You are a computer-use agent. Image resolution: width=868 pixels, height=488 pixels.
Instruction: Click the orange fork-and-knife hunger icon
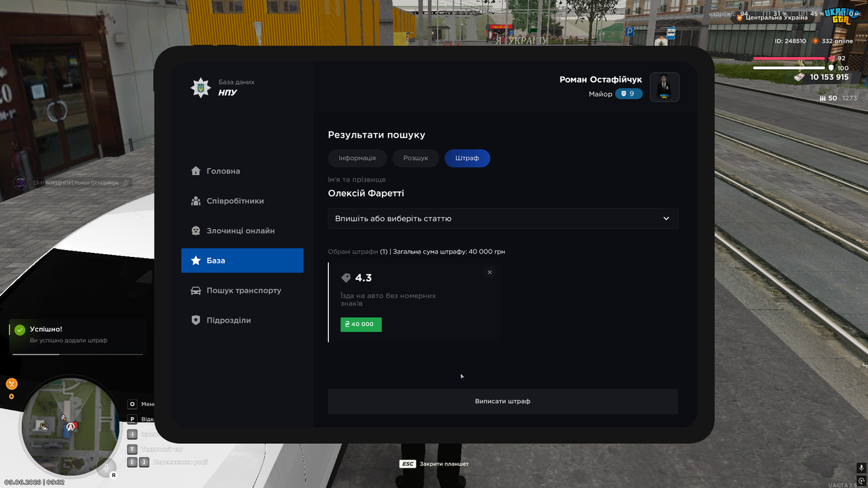coord(12,384)
